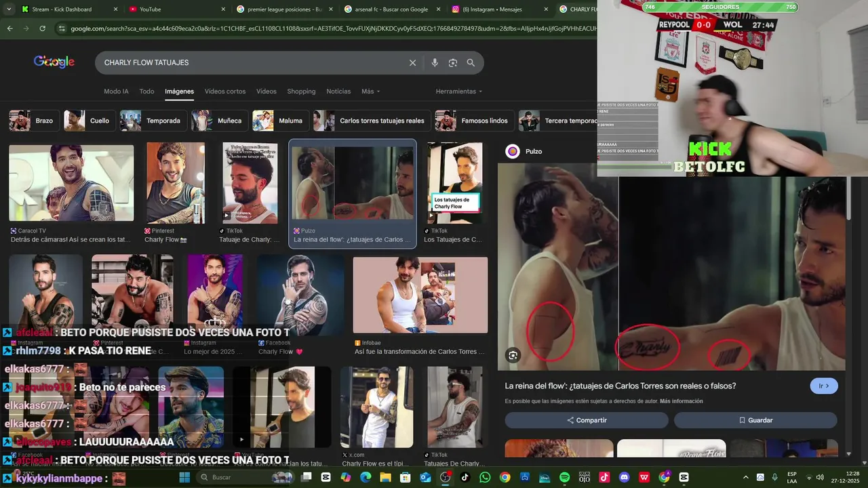Click the Lens icon on the preview image
The image size is (868, 488).
513,355
